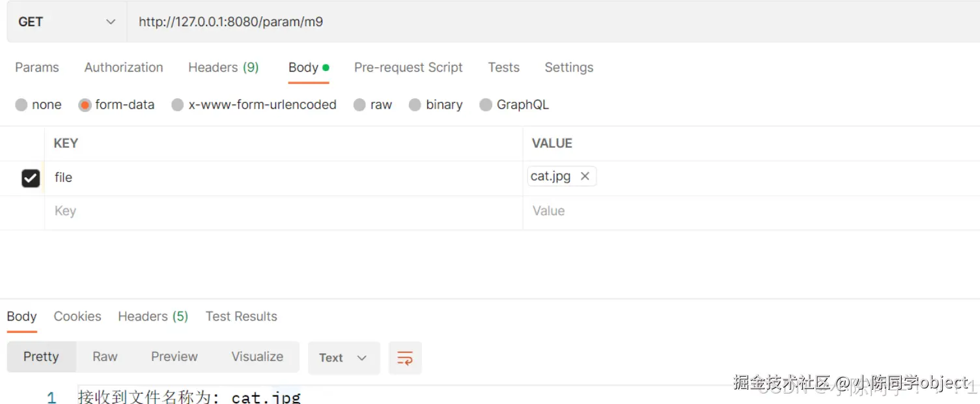Screen dimensions: 980x404
Task: Select the response Body tab
Action: [x=21, y=317]
